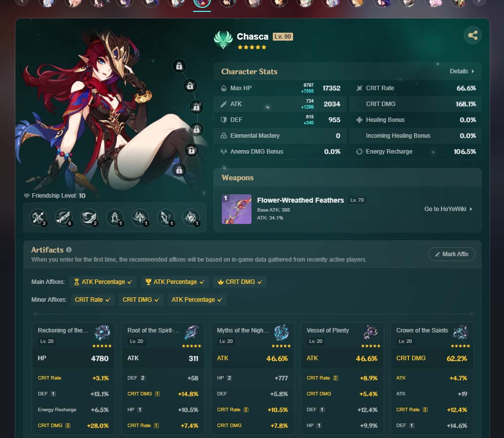Click the Reckoning of the... flower artifact icon
The height and width of the screenshot is (438, 504).
click(x=102, y=332)
